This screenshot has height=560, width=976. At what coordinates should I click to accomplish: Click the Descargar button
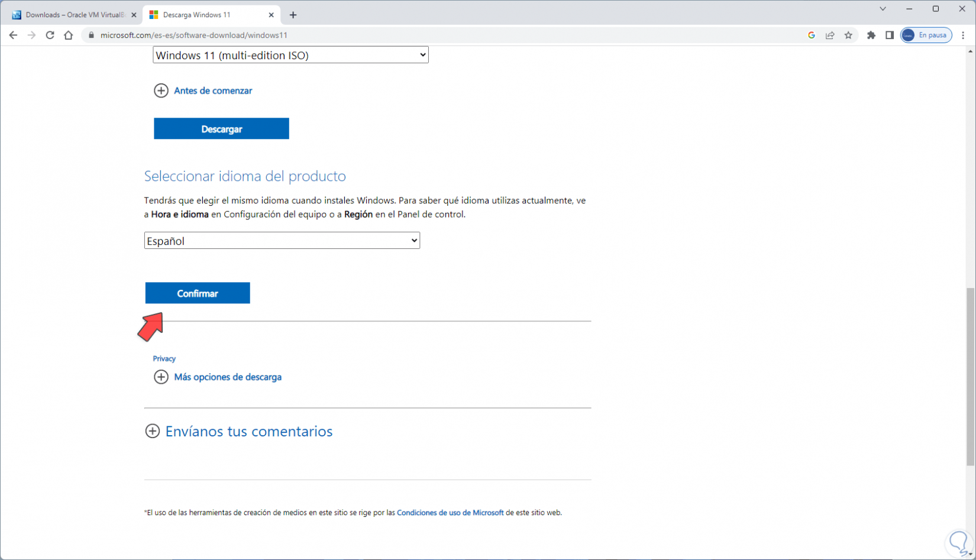pyautogui.click(x=221, y=128)
